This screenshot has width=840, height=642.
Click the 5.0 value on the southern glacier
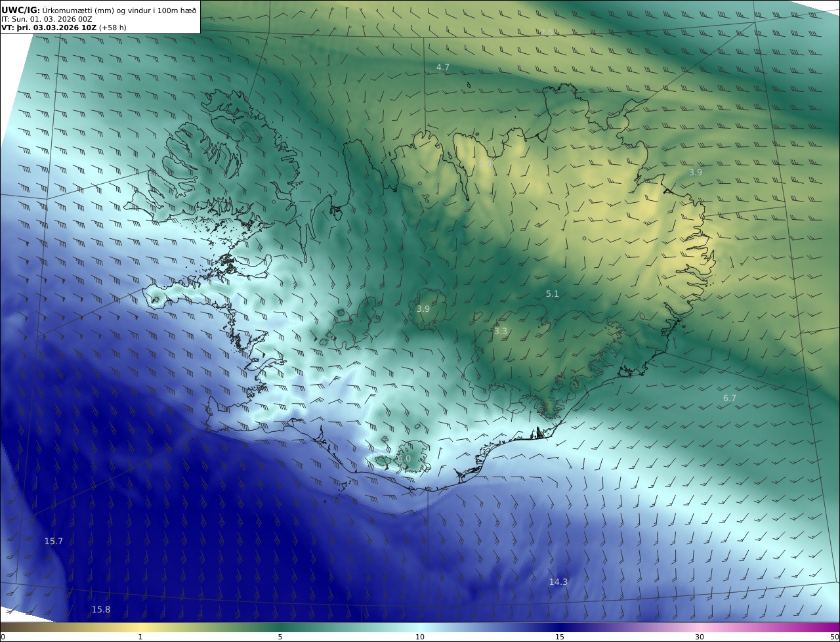pyautogui.click(x=404, y=459)
